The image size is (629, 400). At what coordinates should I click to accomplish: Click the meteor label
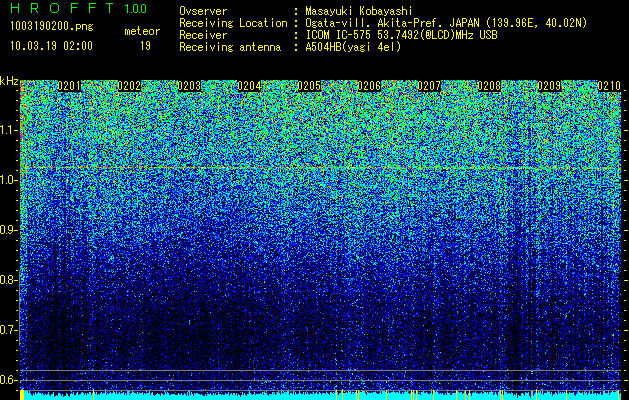click(142, 31)
